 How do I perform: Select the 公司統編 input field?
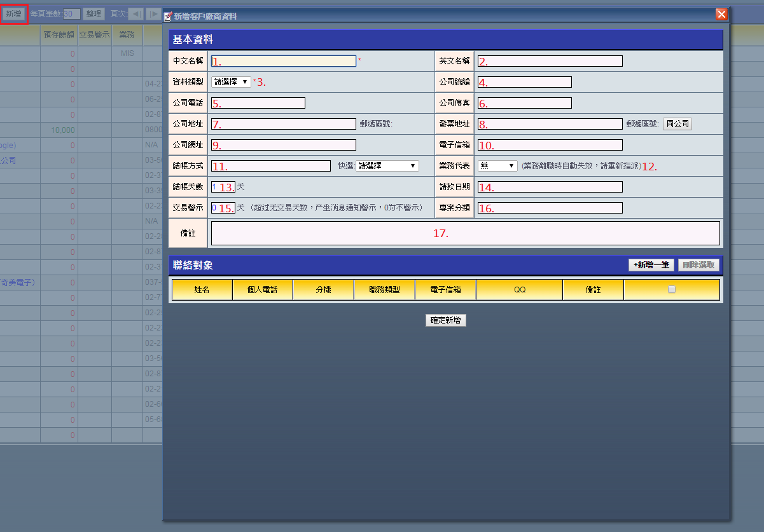(524, 82)
